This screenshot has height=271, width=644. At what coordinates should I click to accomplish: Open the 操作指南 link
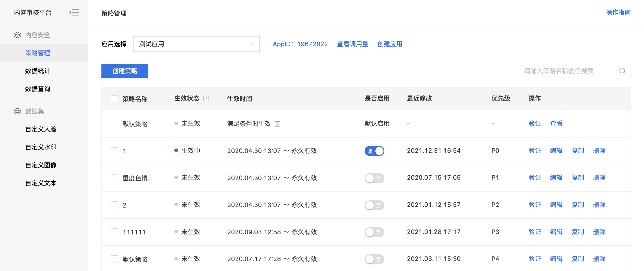tap(618, 13)
